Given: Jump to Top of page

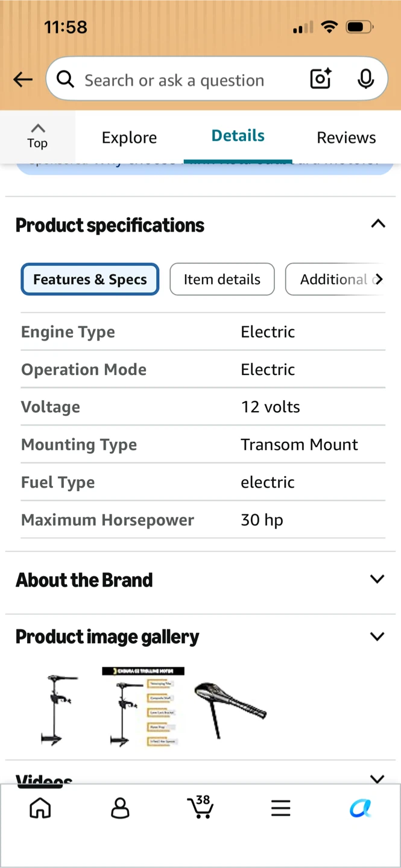Looking at the screenshot, I should [37, 136].
